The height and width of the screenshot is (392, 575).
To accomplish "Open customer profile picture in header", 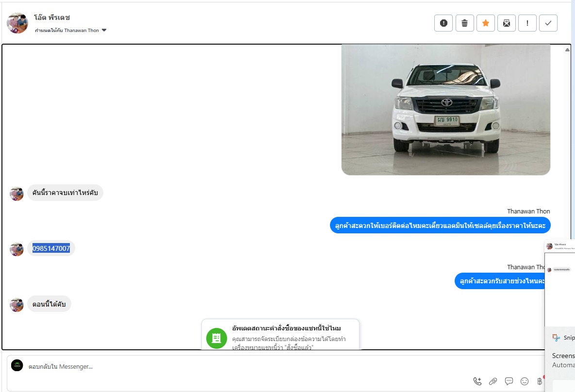I will (x=17, y=23).
